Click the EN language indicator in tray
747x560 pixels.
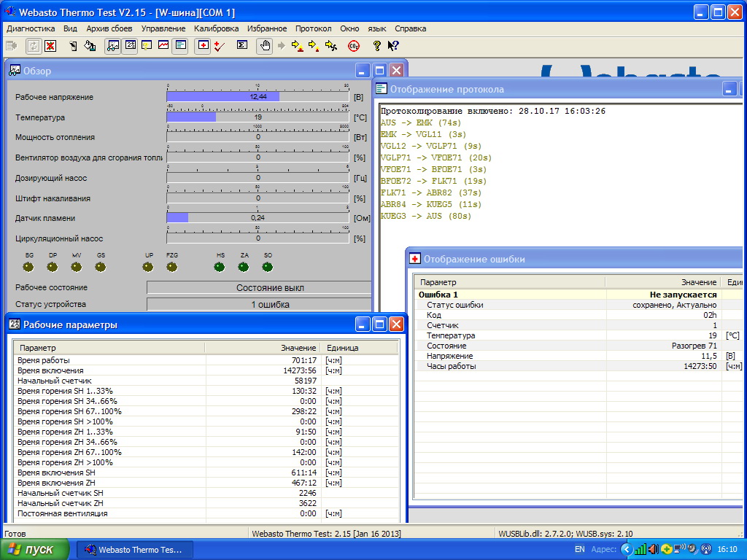click(x=580, y=549)
